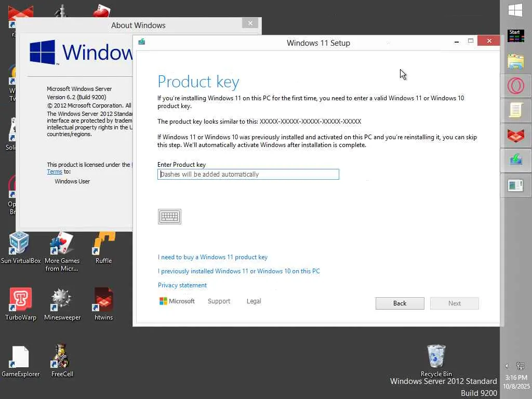Select the Windows Setup taskbar button

[x=516, y=160]
